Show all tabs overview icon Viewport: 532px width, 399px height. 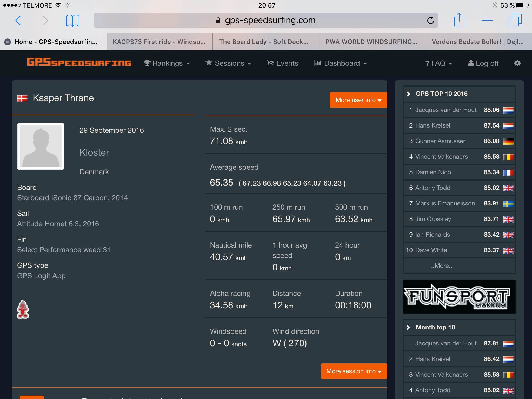pyautogui.click(x=515, y=20)
